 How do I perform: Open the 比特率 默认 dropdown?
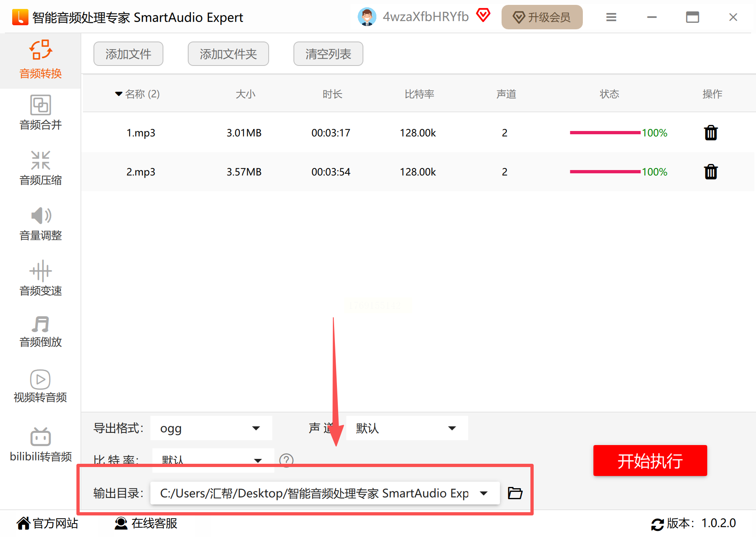(213, 460)
